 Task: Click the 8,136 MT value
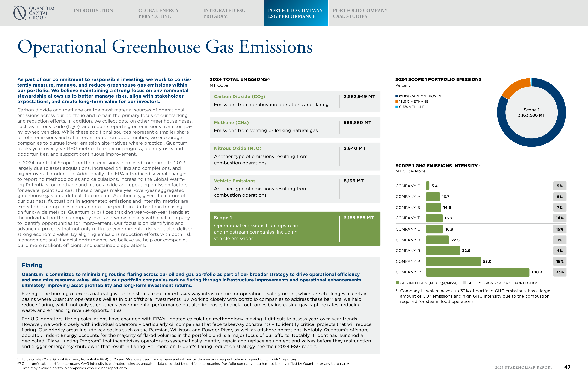click(353, 181)
